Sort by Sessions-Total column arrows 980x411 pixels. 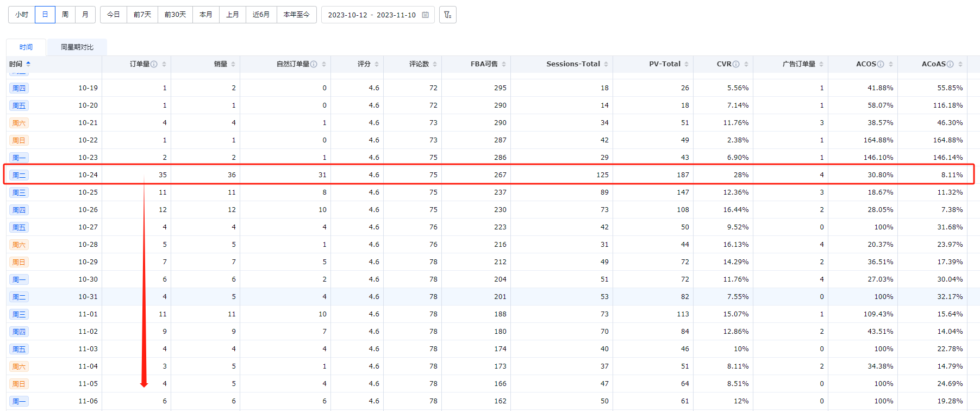coord(606,64)
